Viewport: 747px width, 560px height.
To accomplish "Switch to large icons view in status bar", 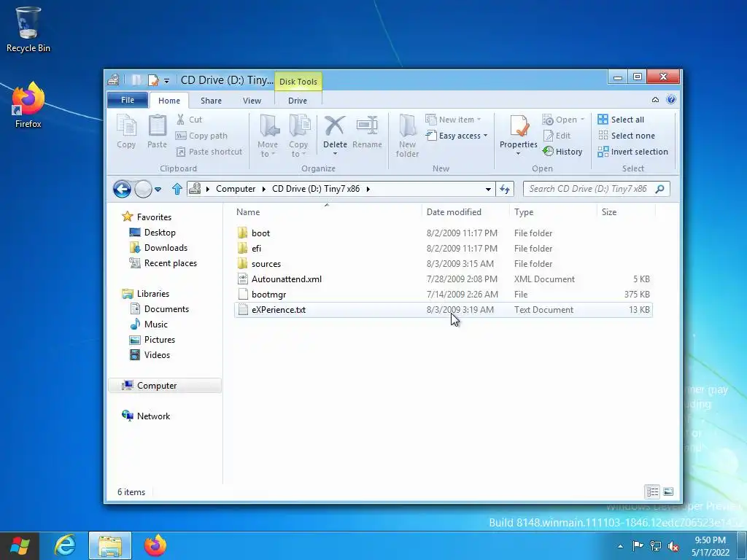I will (668, 492).
